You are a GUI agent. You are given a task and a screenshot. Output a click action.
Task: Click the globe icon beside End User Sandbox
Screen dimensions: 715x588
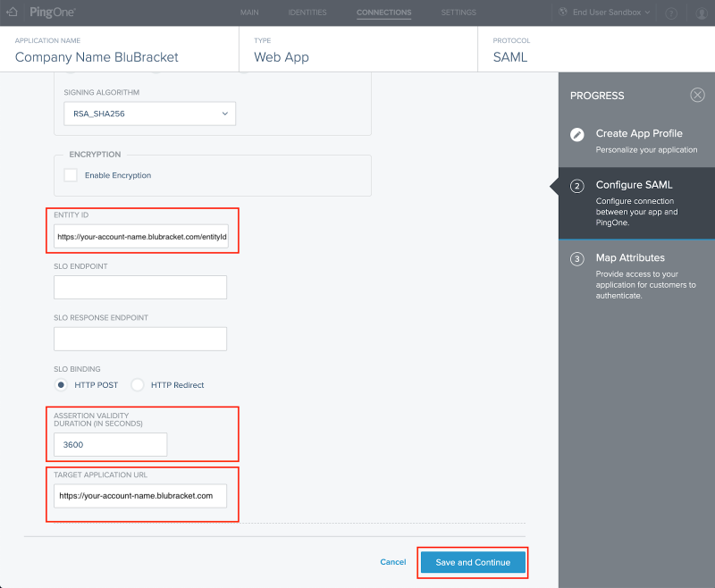(563, 12)
